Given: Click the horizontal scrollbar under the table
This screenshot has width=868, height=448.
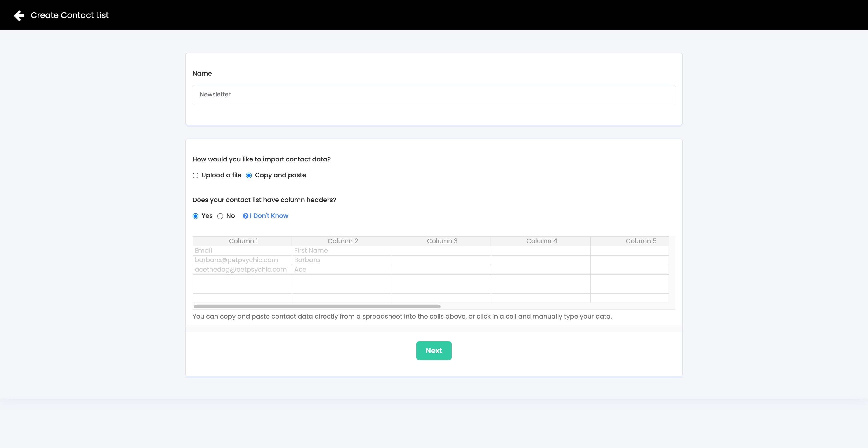Looking at the screenshot, I should (x=317, y=307).
